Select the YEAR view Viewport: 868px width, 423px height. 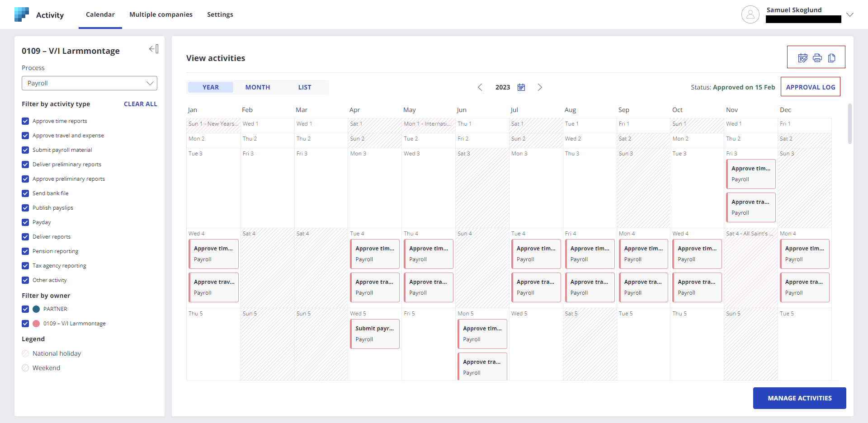[x=211, y=87]
